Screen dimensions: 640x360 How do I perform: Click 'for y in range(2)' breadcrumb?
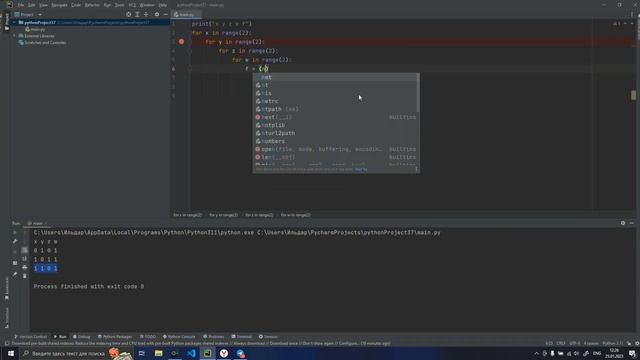point(223,215)
